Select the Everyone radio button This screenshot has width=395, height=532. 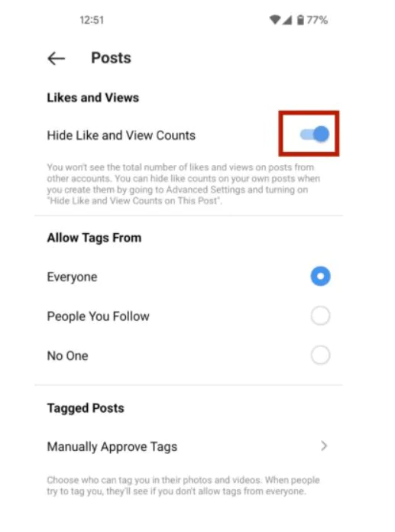tap(320, 276)
